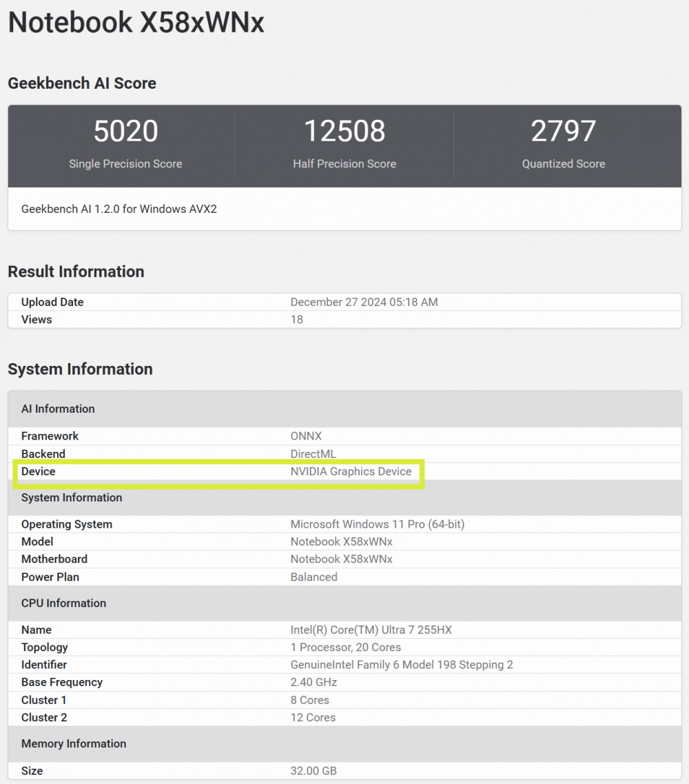Click the Quantized Score label

[564, 163]
